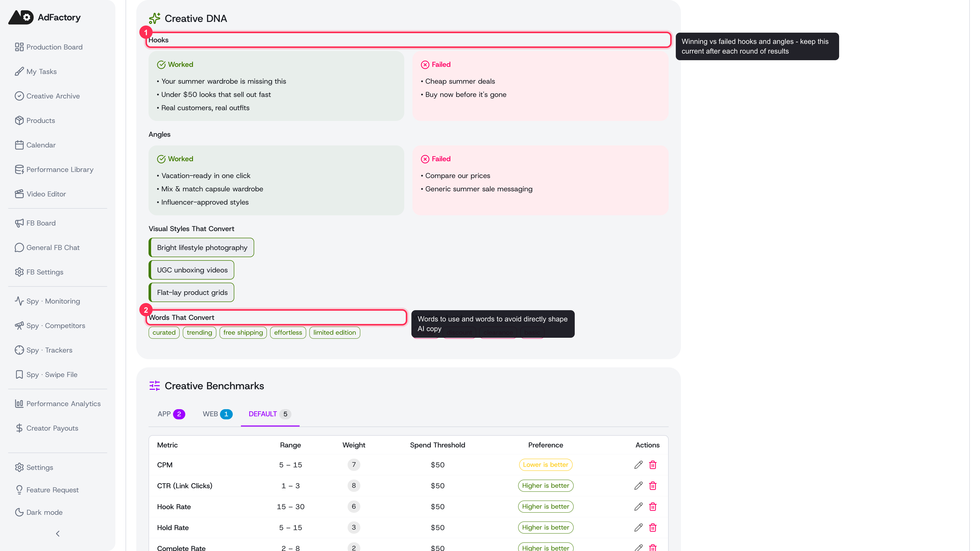Edit the Hook Rate row
Image resolution: width=980 pixels, height=551 pixels.
tap(638, 507)
